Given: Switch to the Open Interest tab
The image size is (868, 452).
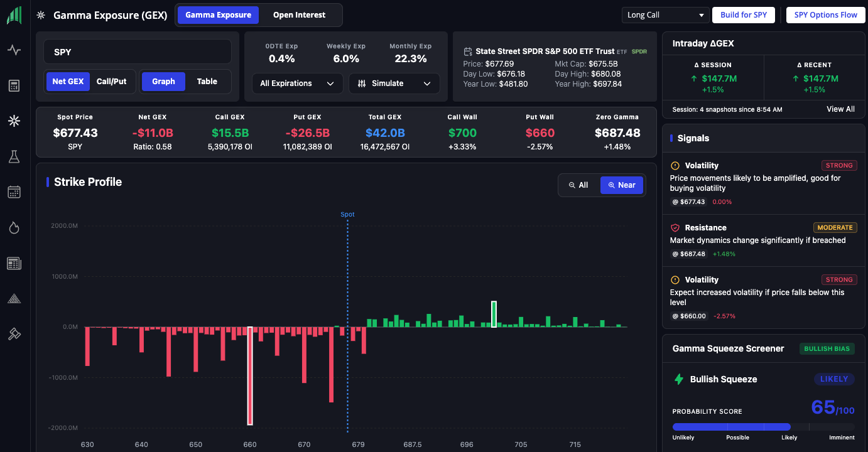Looking at the screenshot, I should point(300,14).
